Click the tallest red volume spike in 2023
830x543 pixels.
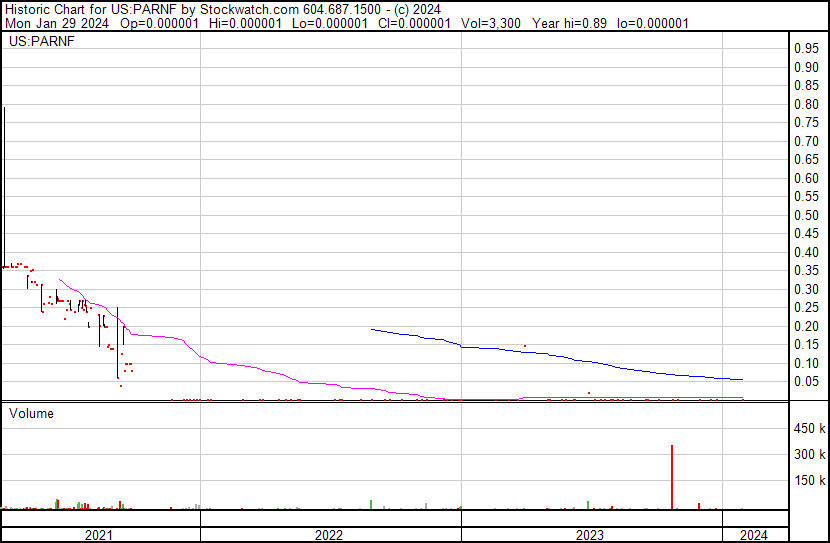click(672, 477)
